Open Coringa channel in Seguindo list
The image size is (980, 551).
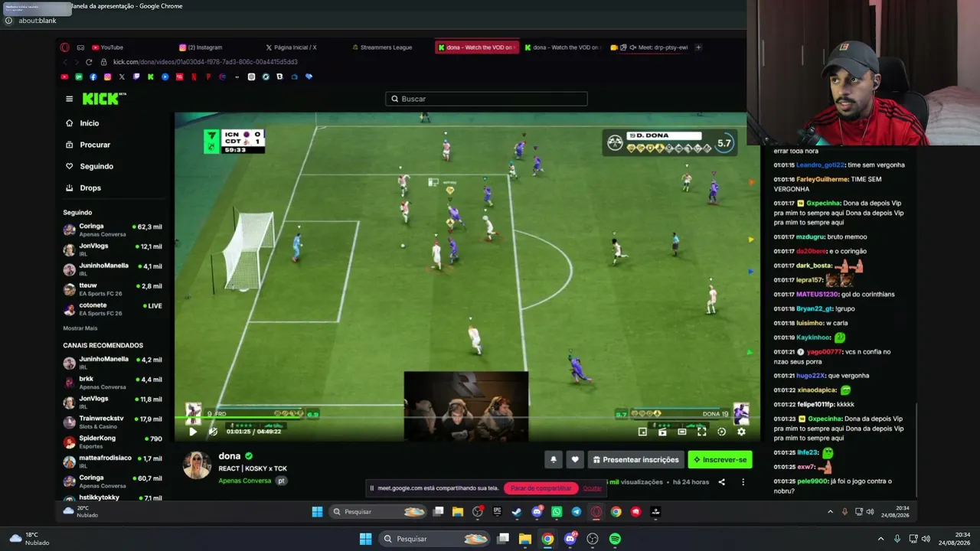click(113, 230)
